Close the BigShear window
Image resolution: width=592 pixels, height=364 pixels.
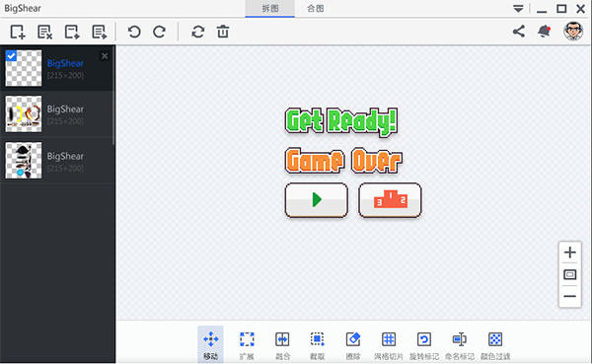[x=581, y=8]
